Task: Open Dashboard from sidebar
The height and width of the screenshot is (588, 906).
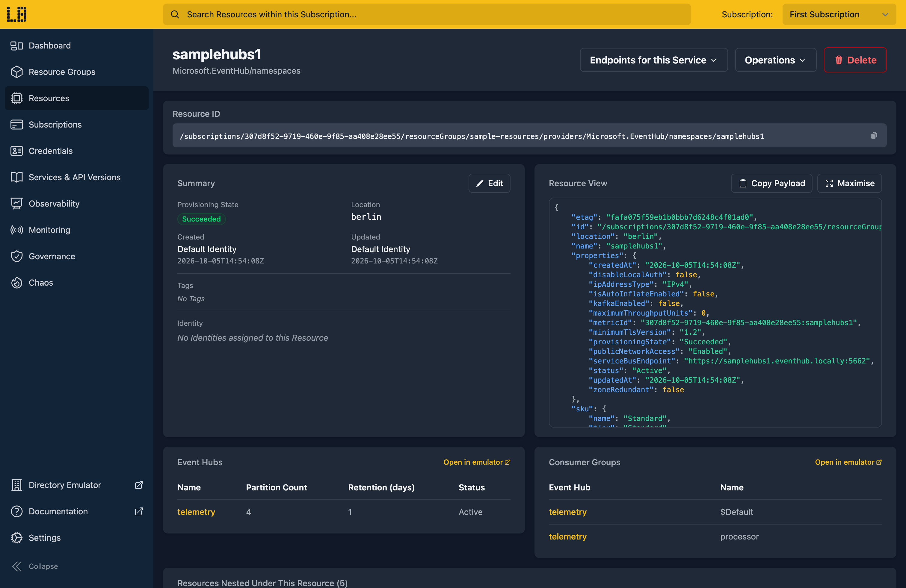Action: (x=76, y=46)
